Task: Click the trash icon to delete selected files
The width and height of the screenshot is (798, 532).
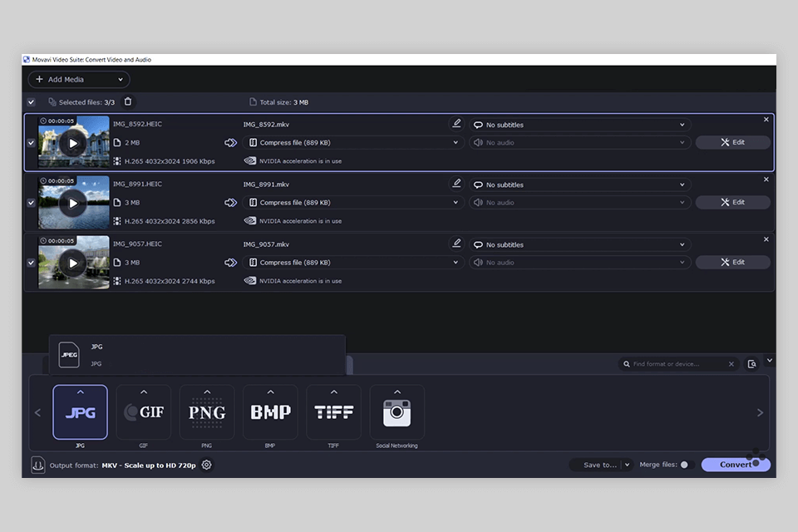Action: 128,101
